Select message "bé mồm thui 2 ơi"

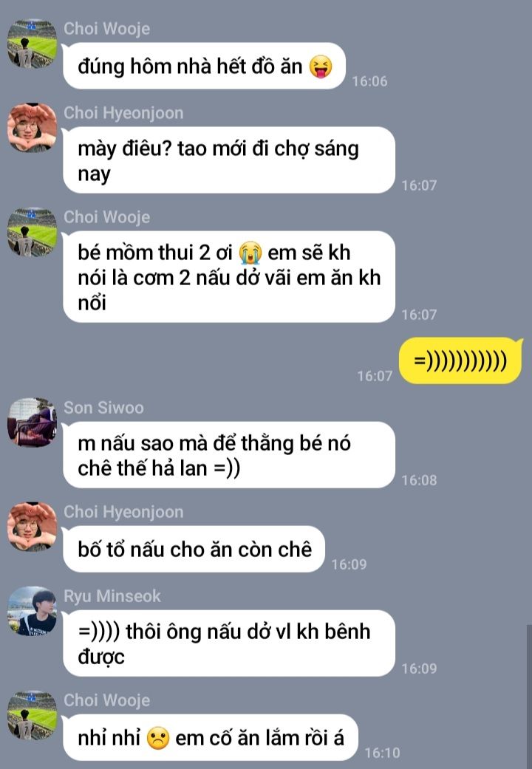(x=229, y=277)
